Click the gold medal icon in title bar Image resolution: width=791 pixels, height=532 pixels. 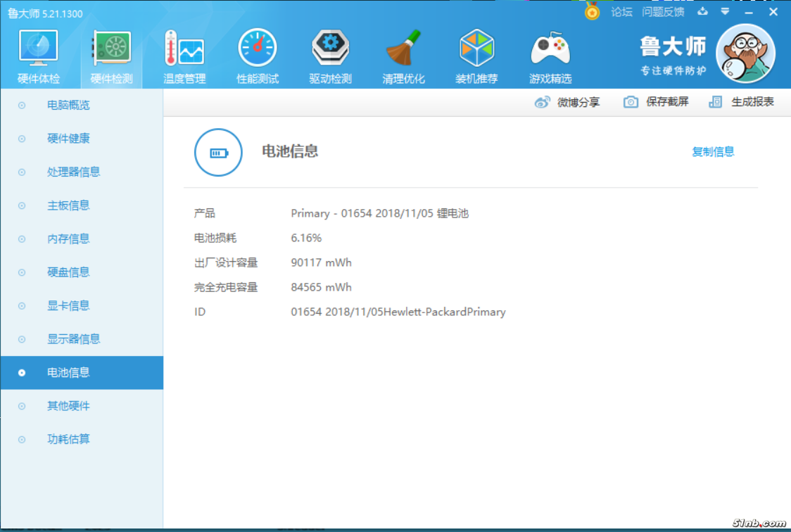coord(592,11)
